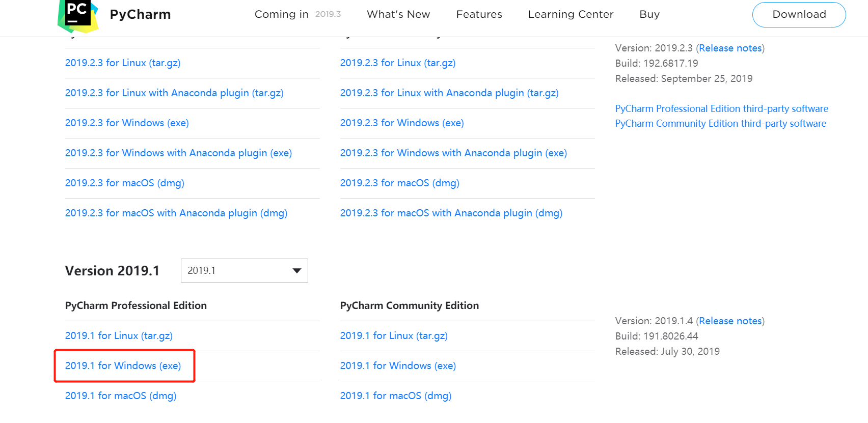Open PyCharm Community Edition third-party software link
Image resolution: width=868 pixels, height=423 pixels.
coord(721,123)
